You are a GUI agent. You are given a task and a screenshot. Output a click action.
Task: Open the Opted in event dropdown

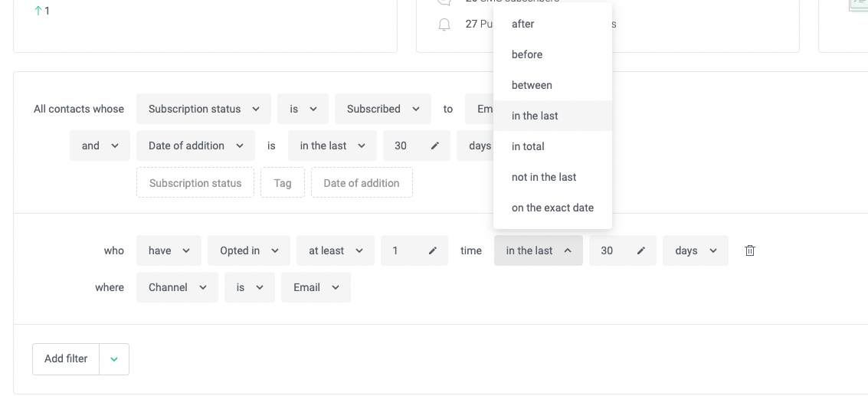point(248,250)
